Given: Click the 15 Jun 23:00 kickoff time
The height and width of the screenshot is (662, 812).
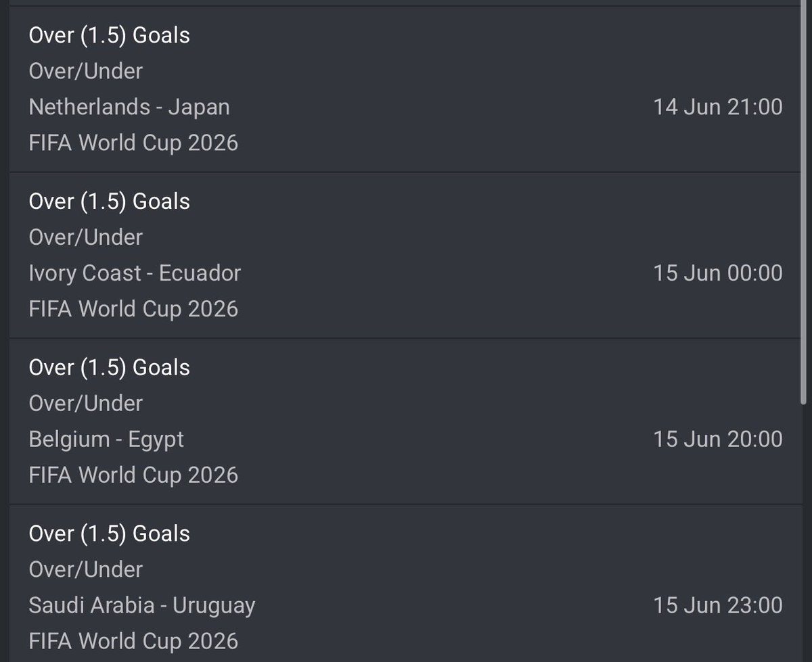Looking at the screenshot, I should click(x=718, y=605).
